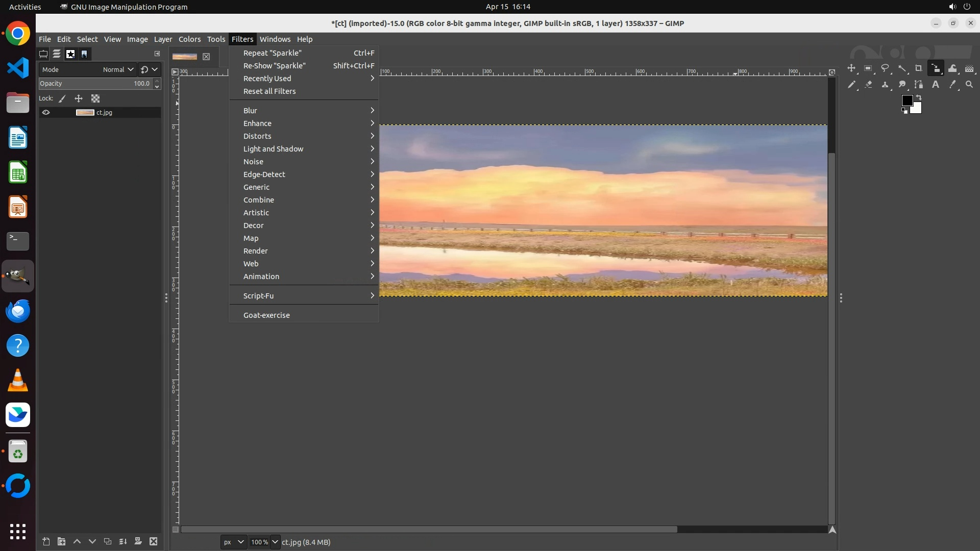Viewport: 980px width, 551px height.
Task: Select the Free Select lasso tool
Action: pos(885,68)
